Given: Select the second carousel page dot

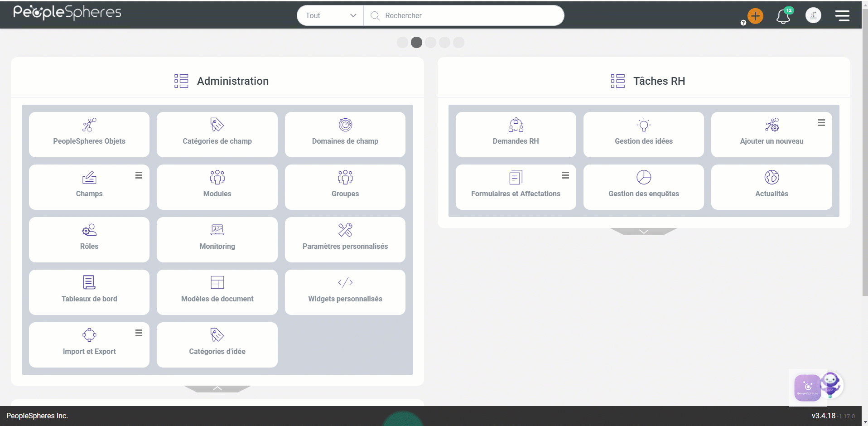Looking at the screenshot, I should point(416,42).
